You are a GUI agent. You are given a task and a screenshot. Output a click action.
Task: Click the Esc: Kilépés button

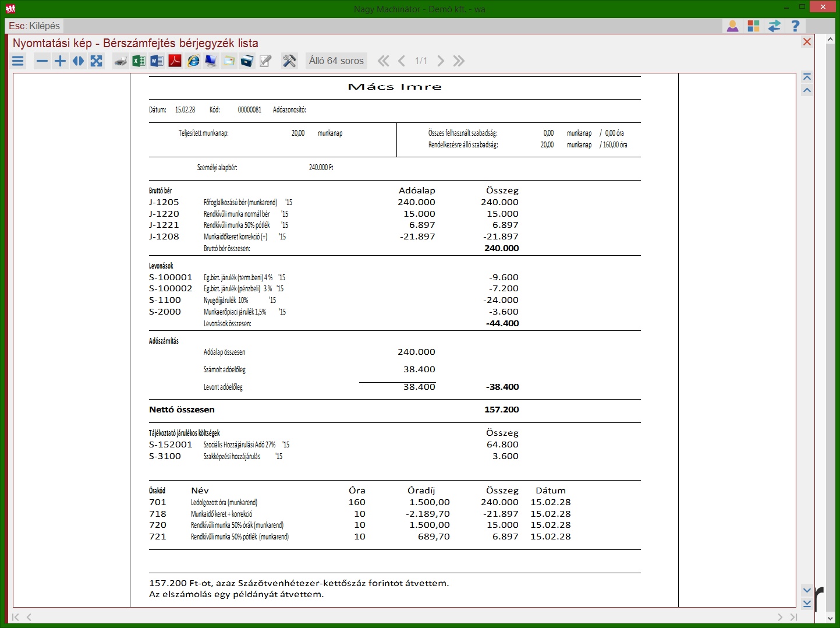[34, 26]
